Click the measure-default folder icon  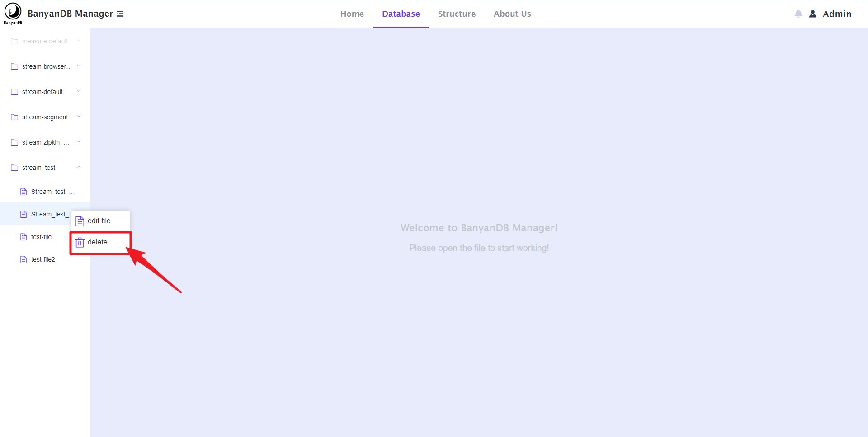[14, 41]
